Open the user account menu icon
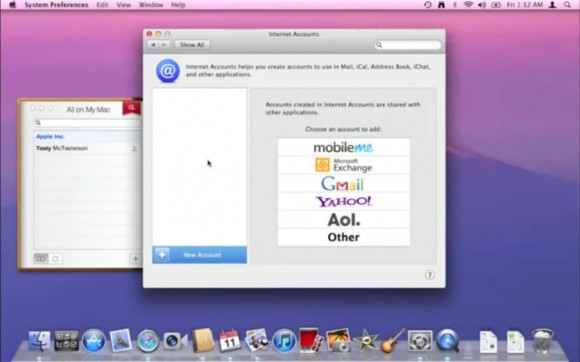 click(552, 5)
